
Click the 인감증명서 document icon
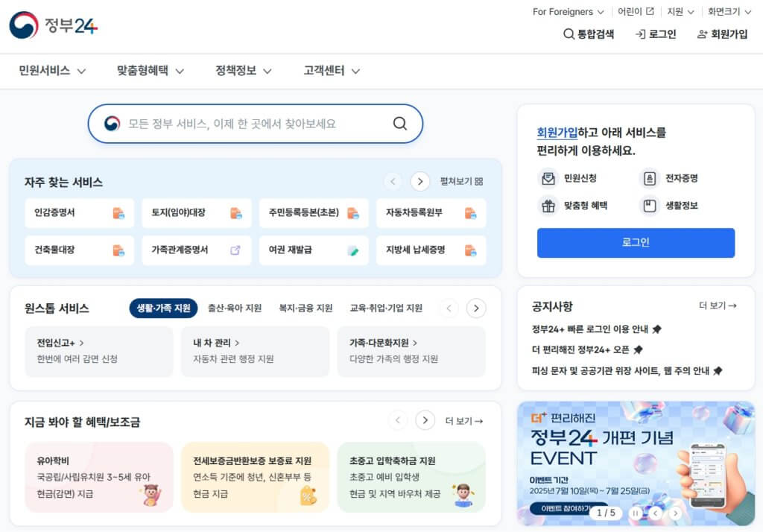click(118, 213)
